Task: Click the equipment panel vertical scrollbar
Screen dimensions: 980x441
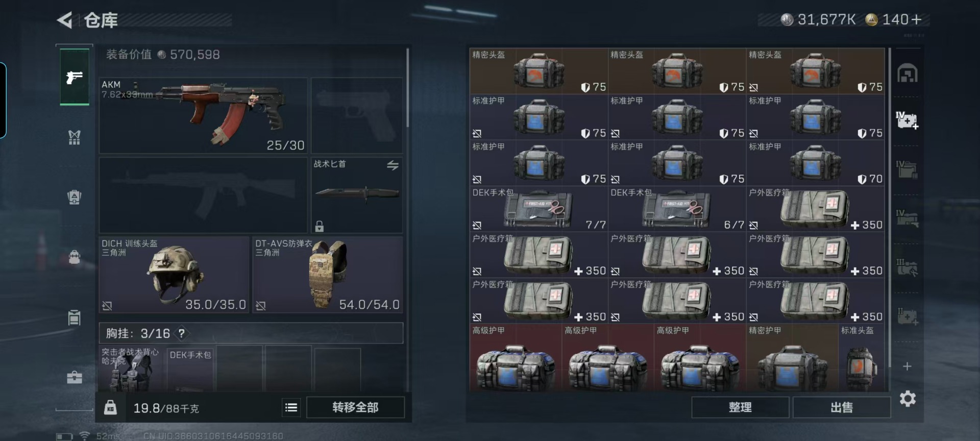Action: coord(407,88)
